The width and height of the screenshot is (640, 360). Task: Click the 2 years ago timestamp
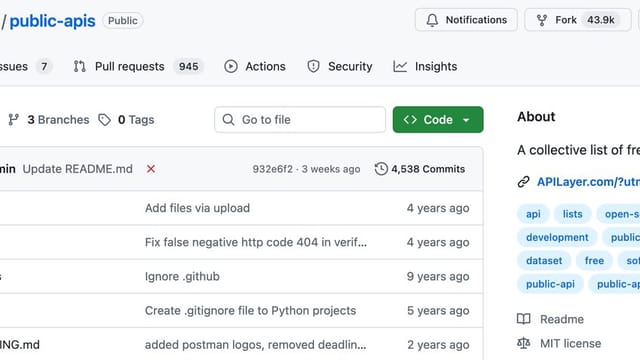(438, 345)
